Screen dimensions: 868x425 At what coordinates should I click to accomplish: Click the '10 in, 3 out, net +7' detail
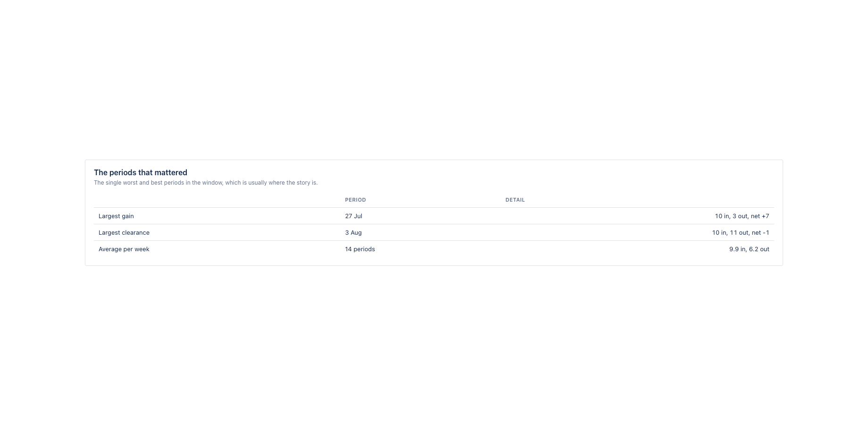click(x=742, y=216)
